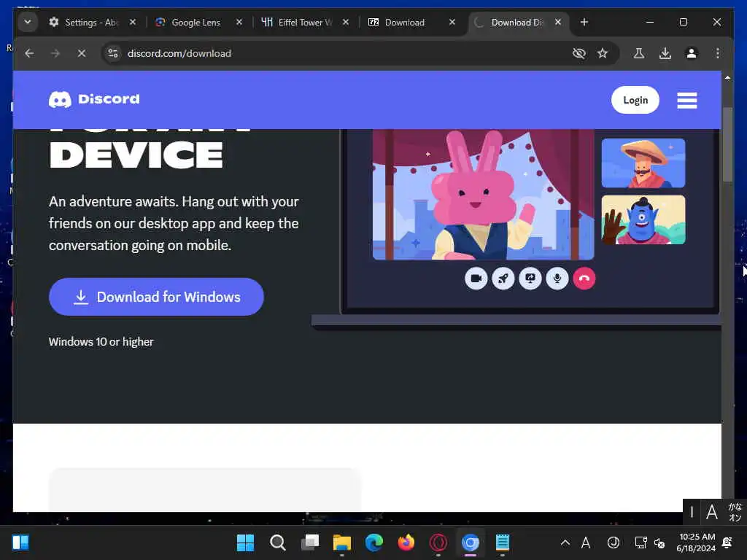Click Download for Windows button
Viewport: 747px width, 560px height.
point(156,297)
